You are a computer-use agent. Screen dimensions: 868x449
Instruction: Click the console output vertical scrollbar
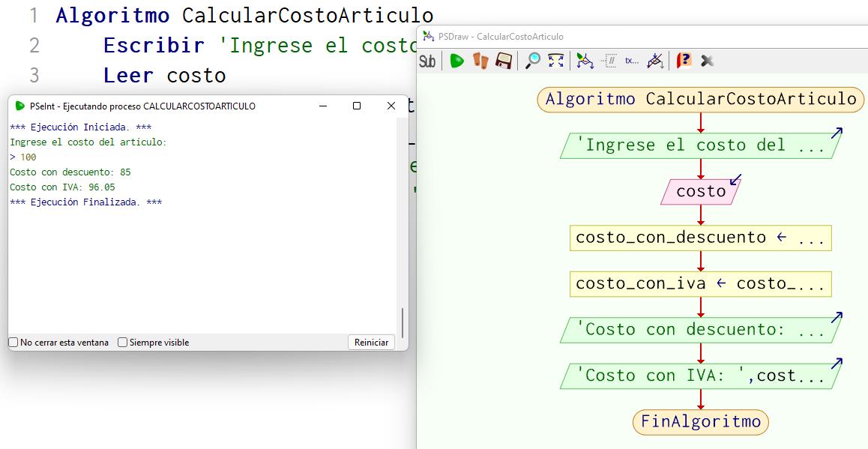pos(403,322)
